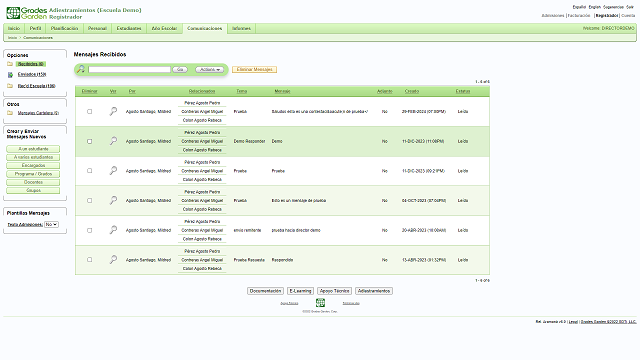Viewport: 640px width, 360px height.
Task: Click the Enviados sent-mail icon
Action: (x=10, y=75)
